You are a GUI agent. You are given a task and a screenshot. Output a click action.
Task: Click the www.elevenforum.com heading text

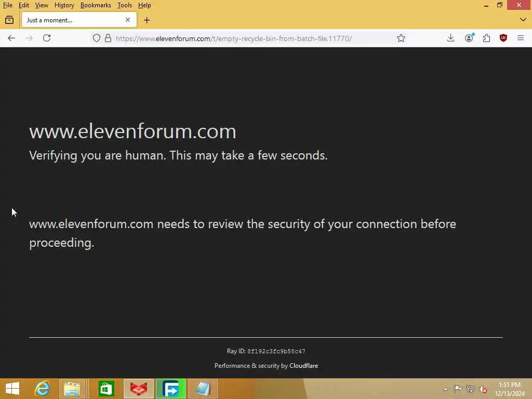click(132, 131)
